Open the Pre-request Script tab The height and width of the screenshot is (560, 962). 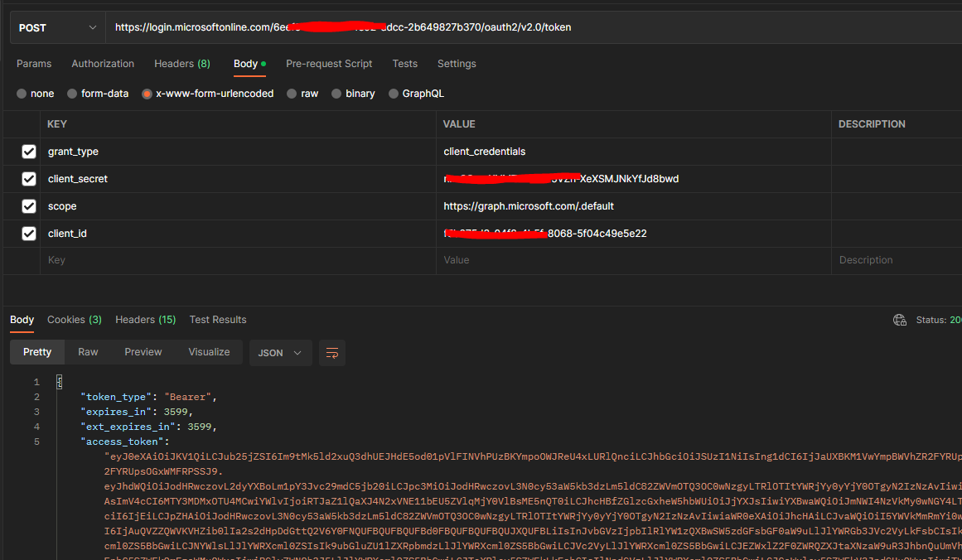(x=329, y=64)
